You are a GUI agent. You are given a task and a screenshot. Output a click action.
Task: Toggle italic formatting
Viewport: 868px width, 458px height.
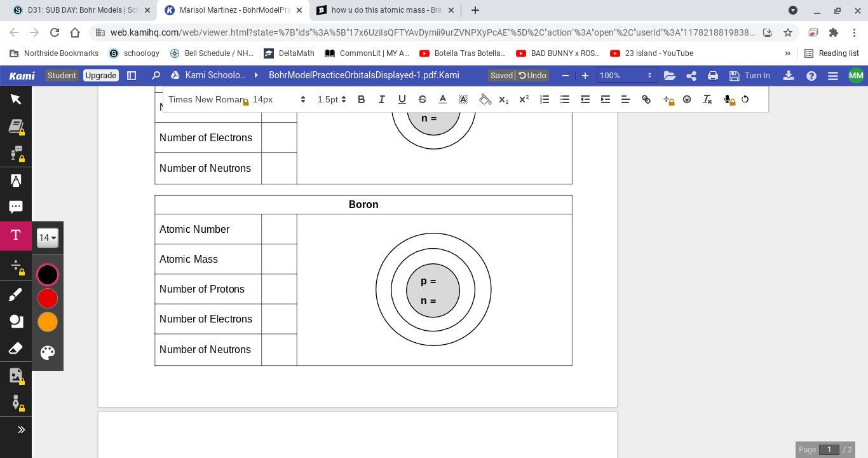(x=381, y=99)
